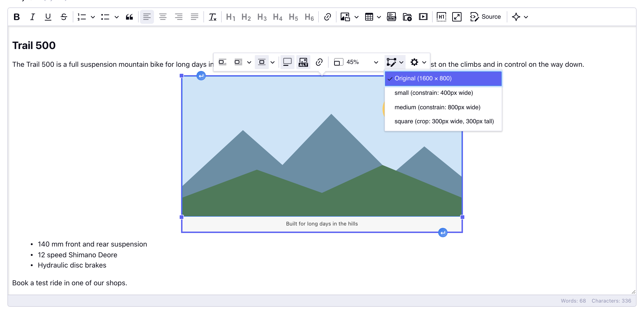Open numbered list style options arrow
644x314 pixels.
[x=93, y=17]
